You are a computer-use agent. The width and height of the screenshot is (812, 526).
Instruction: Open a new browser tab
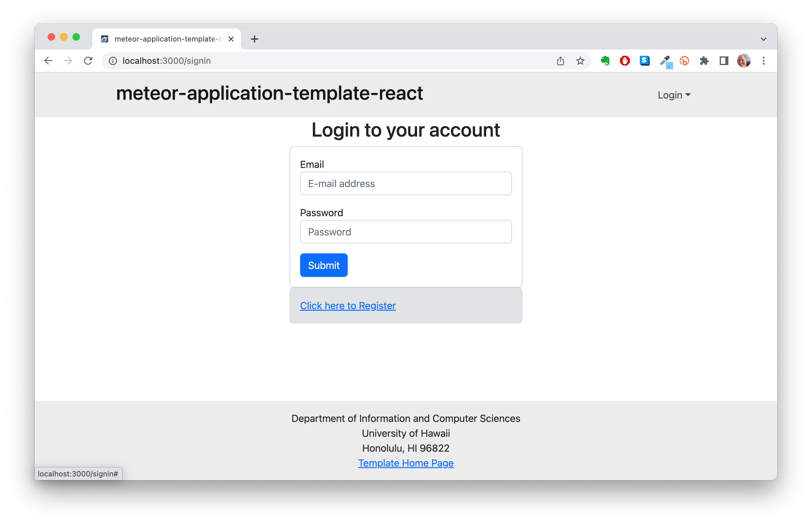coord(254,39)
